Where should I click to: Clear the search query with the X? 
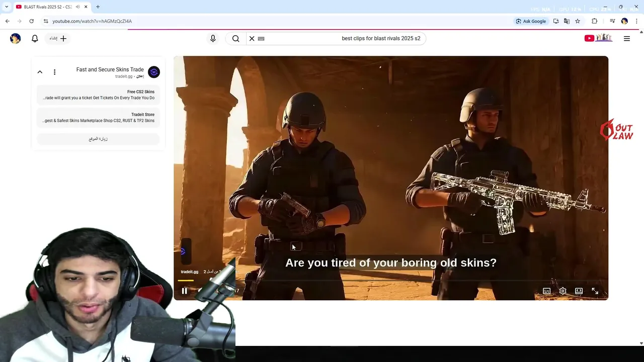[x=252, y=38]
